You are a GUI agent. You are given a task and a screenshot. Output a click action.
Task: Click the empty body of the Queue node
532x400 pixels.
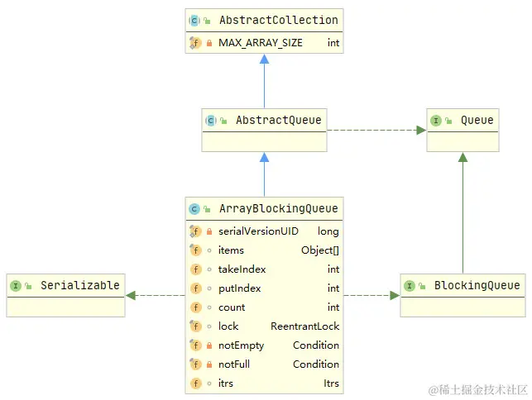pos(463,141)
